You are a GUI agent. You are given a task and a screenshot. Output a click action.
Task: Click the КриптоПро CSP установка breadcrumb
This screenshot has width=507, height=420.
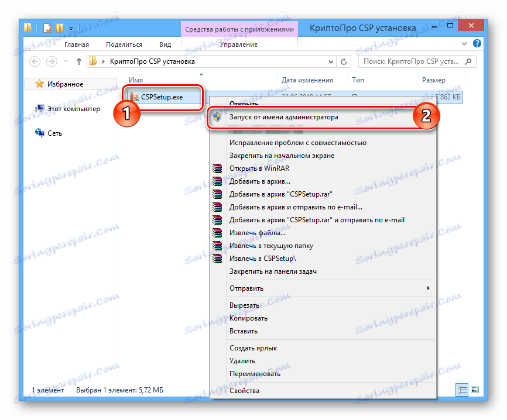tap(152, 61)
